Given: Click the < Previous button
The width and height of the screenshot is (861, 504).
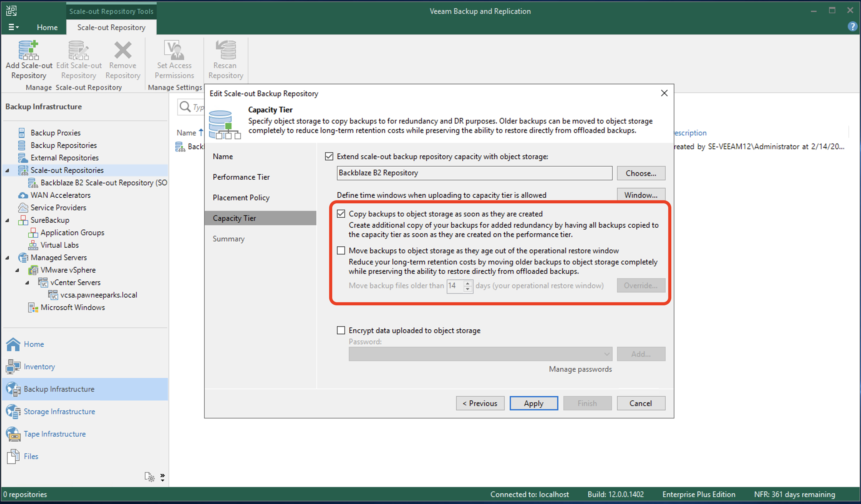Looking at the screenshot, I should point(480,404).
